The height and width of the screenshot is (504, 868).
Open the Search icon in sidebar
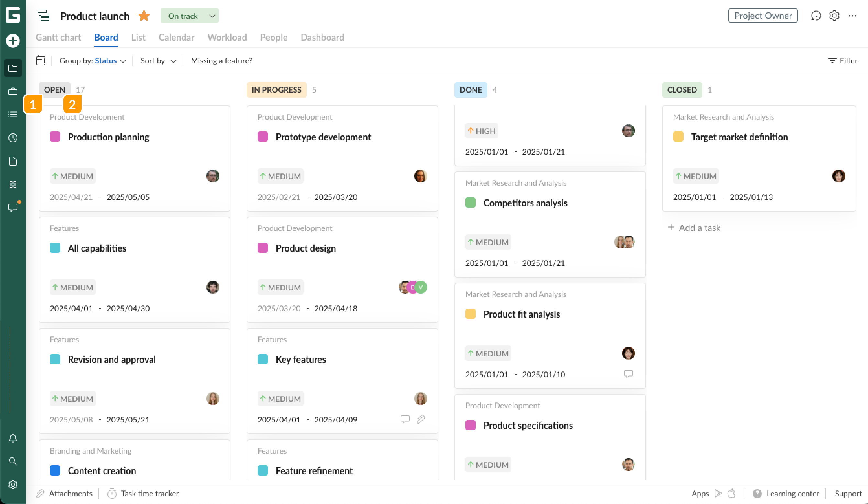(13, 461)
